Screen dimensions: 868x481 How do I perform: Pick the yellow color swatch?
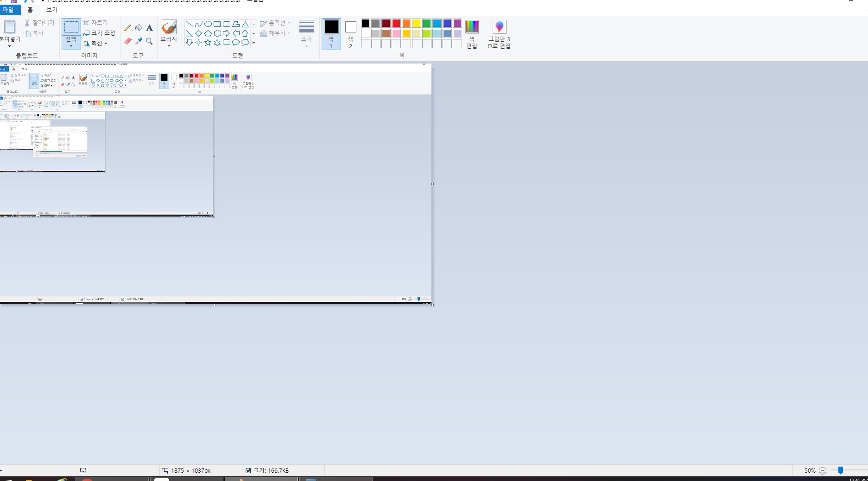417,23
